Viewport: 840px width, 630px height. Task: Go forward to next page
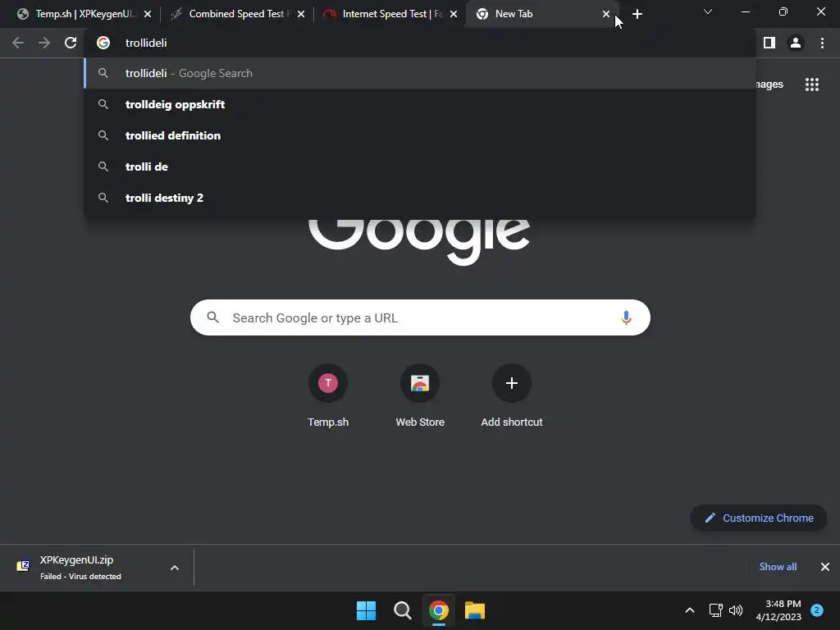[44, 43]
